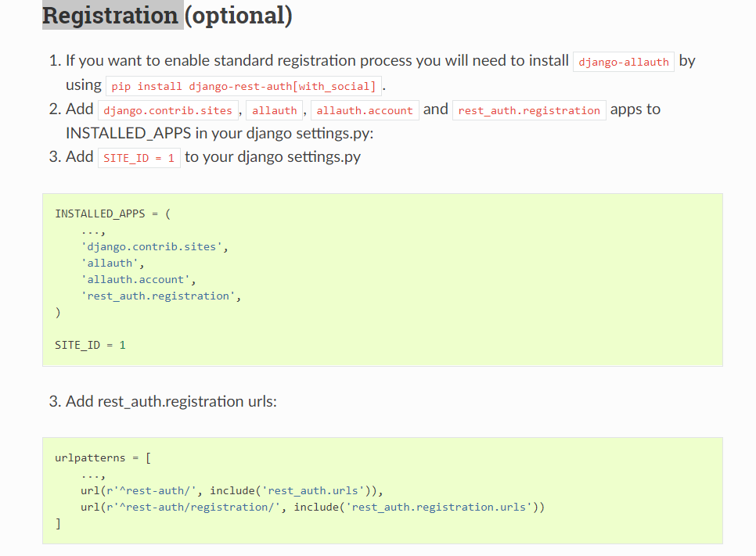The width and height of the screenshot is (756, 556).
Task: Click the 'Registration (optional)' heading
Action: coord(167,16)
